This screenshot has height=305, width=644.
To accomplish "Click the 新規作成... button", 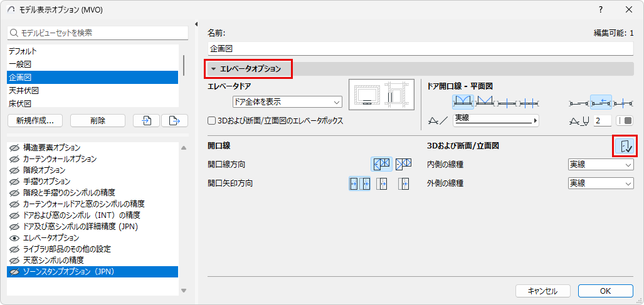I will pyautogui.click(x=35, y=120).
